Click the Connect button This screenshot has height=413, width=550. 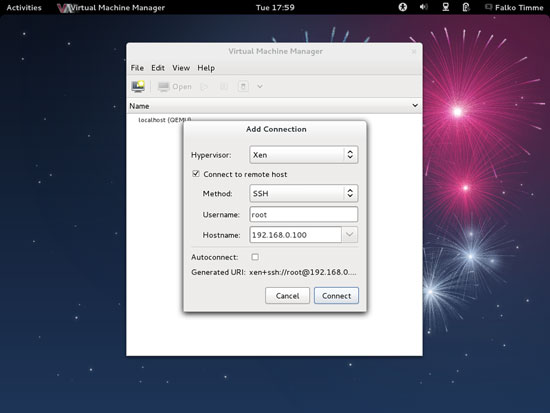tap(336, 296)
